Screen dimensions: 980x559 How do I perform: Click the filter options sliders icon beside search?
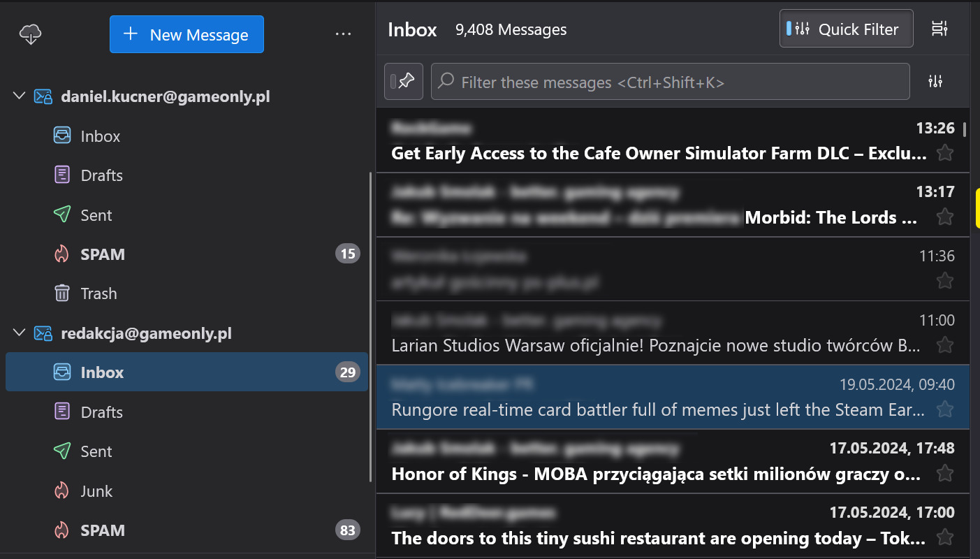(935, 82)
